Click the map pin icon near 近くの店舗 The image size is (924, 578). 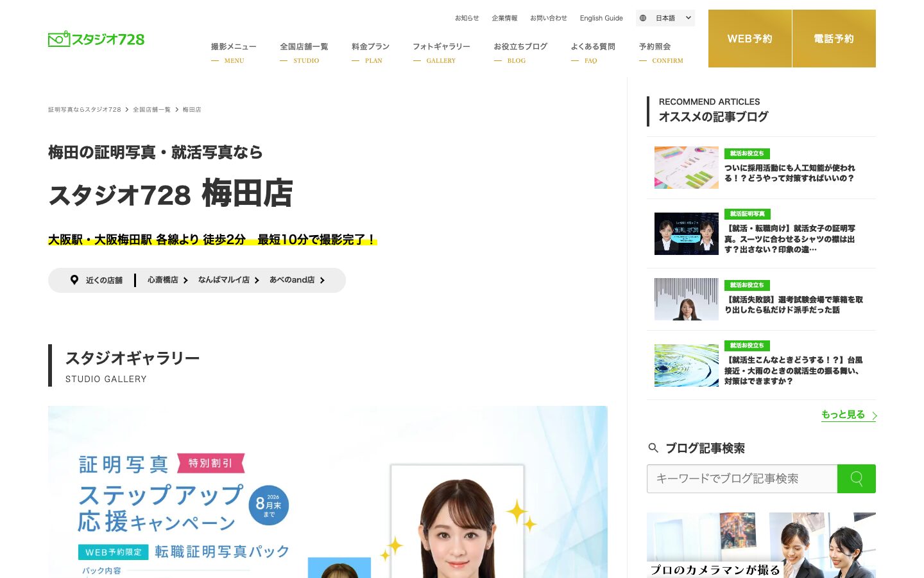point(74,280)
